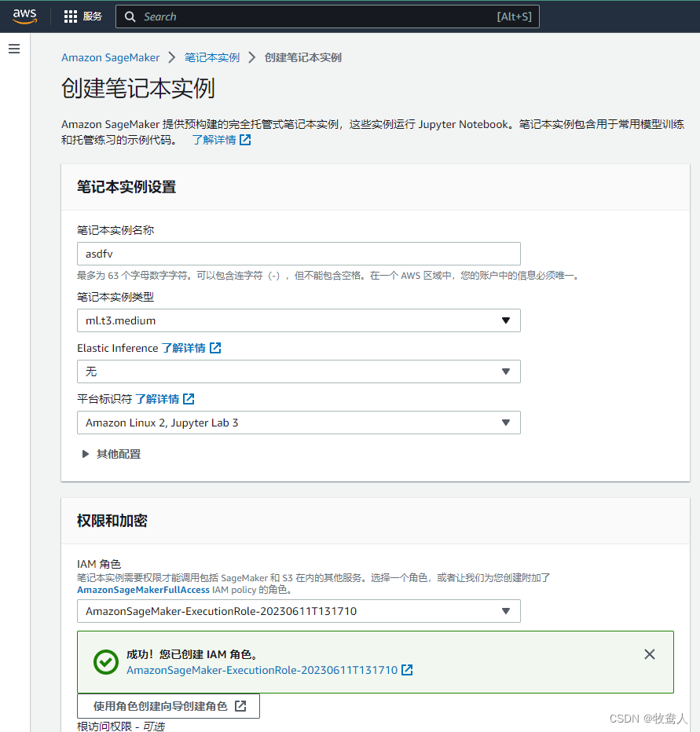
Task: Click the search magnifier icon
Action: click(x=130, y=16)
